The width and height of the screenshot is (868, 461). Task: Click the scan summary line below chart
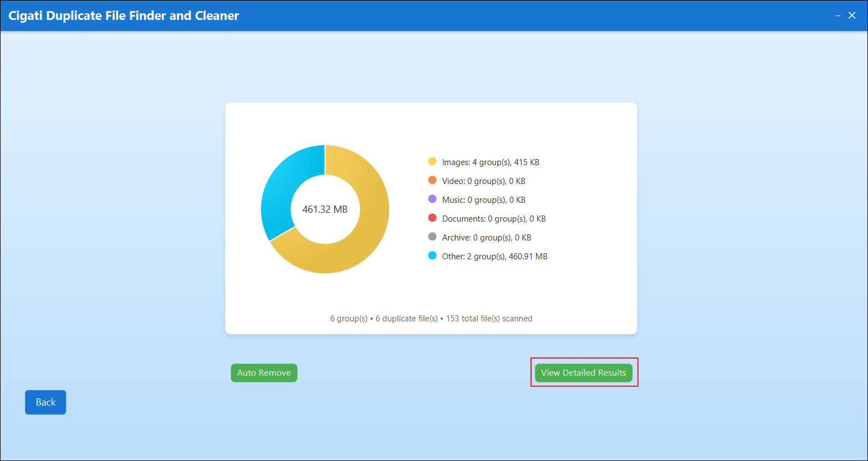coord(431,319)
